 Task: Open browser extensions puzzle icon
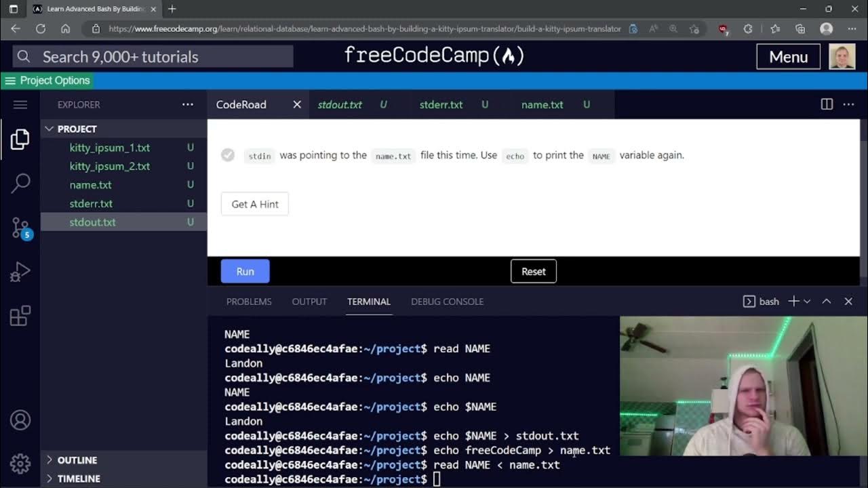click(748, 28)
